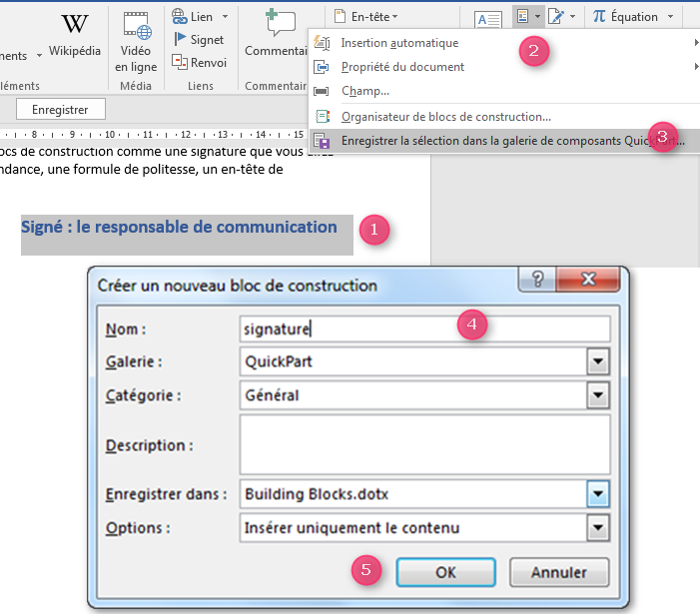Open the Lien dropdown arrow
Screen dimensions: 700x614
pos(225,17)
